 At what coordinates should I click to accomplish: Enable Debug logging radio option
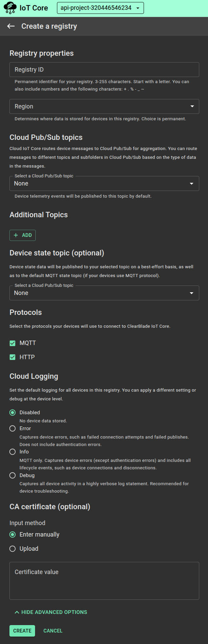click(x=13, y=475)
